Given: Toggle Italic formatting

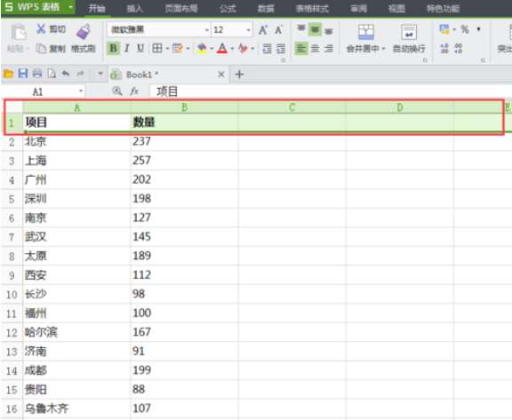Looking at the screenshot, I should [127, 49].
